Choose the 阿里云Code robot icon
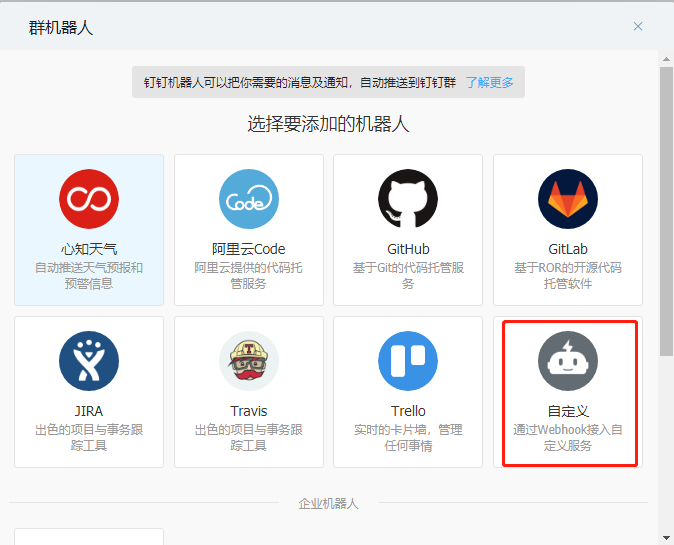 click(x=249, y=199)
